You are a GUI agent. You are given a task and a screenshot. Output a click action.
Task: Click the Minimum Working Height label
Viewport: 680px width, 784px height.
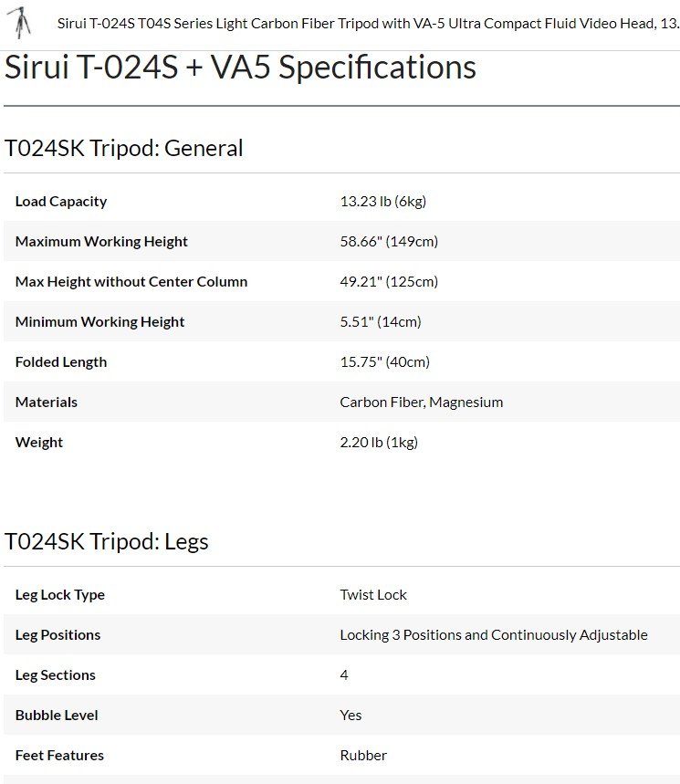100,321
